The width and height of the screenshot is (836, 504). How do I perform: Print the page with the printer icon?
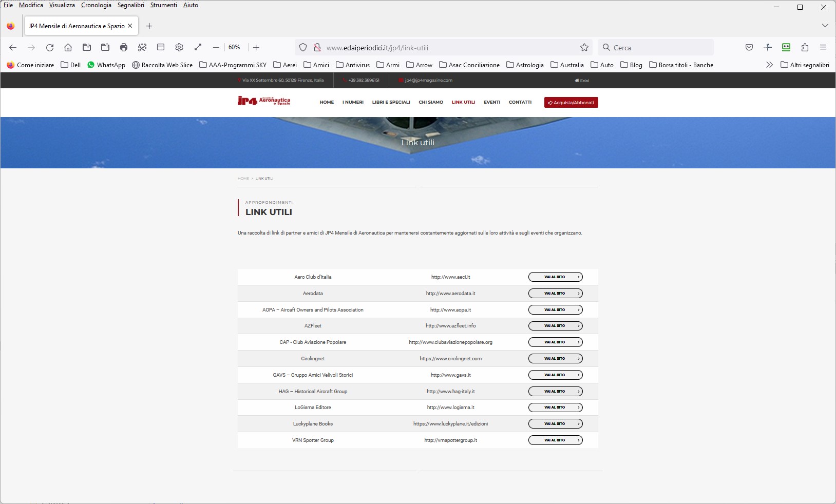coord(124,47)
